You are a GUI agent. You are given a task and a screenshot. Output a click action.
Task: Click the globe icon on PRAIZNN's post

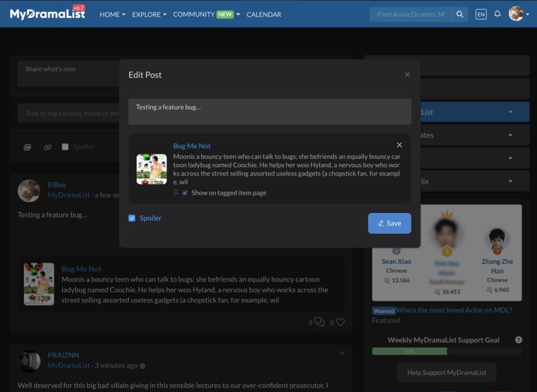point(143,366)
